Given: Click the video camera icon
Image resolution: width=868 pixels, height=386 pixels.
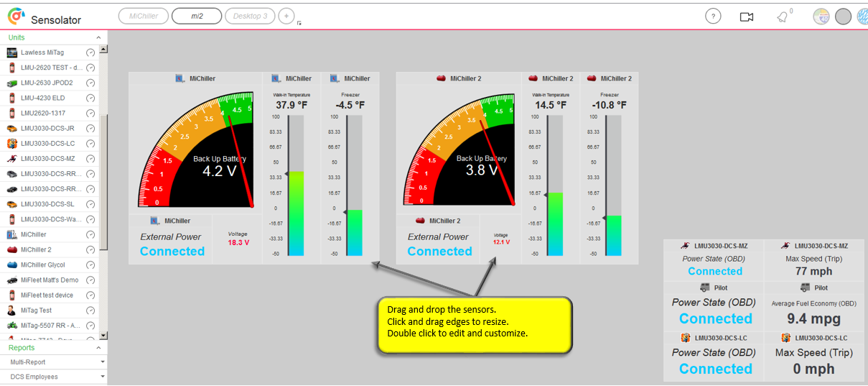Looking at the screenshot, I should (x=747, y=17).
